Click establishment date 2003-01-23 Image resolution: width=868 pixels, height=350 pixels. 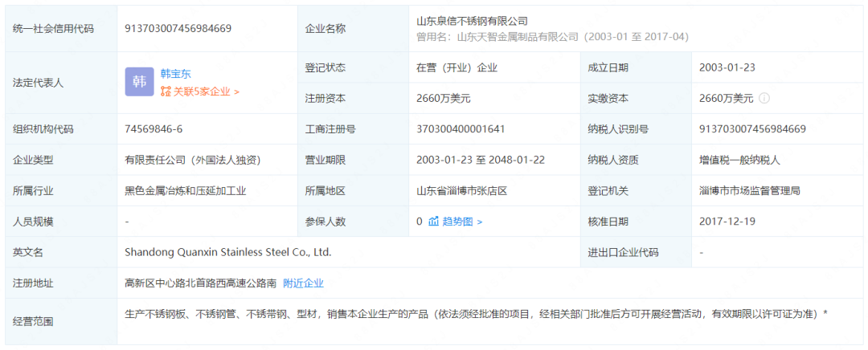click(x=727, y=68)
